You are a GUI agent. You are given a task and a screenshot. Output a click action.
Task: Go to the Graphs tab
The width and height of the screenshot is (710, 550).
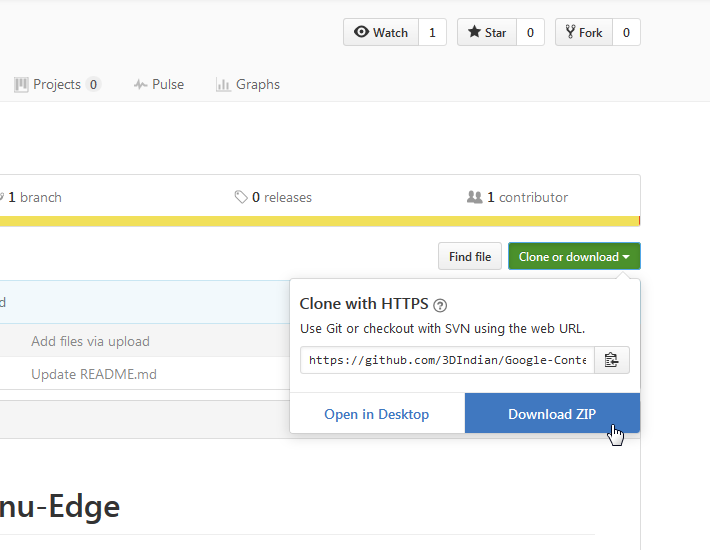[x=248, y=85]
